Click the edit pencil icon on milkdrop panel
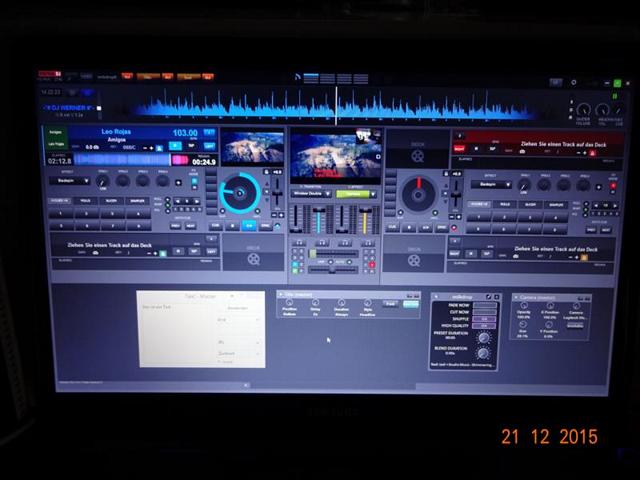Viewport: 640px width, 480px height. pos(489,296)
